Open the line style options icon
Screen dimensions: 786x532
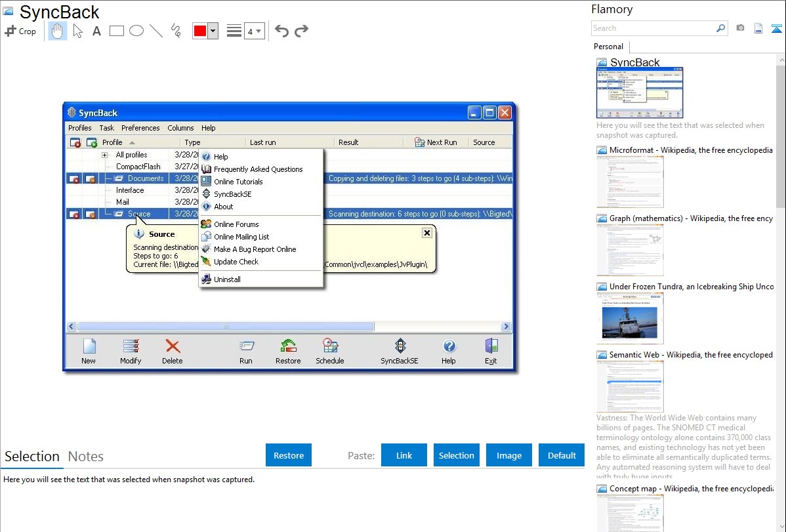pos(234,31)
